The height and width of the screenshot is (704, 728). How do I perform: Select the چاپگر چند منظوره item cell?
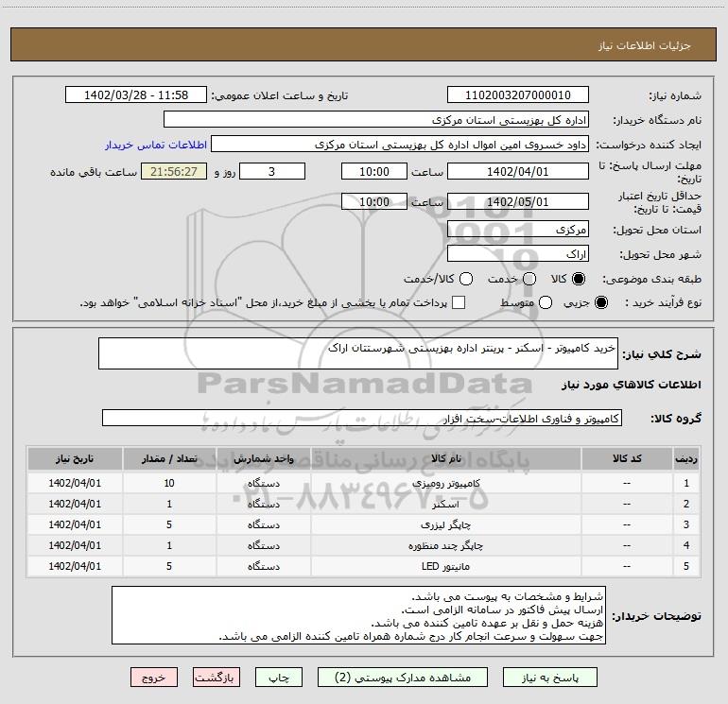pos(445,546)
